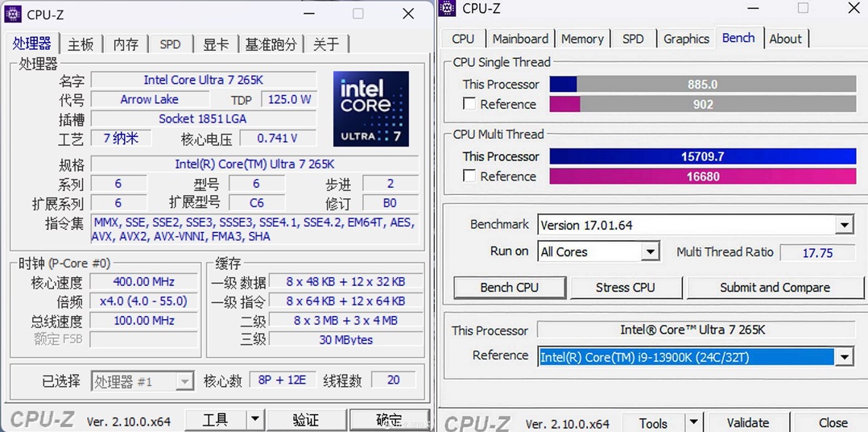This screenshot has width=868, height=432.
Task: Click the Stress CPU button
Action: (626, 288)
